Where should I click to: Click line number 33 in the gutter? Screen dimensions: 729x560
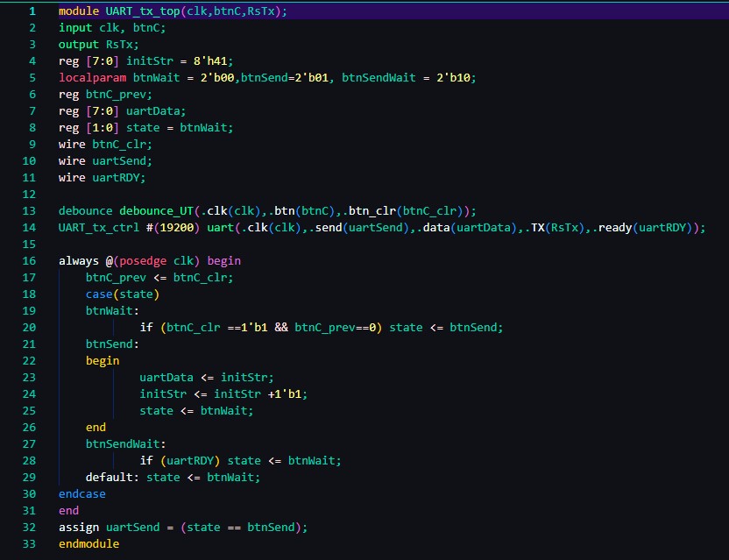click(29, 544)
